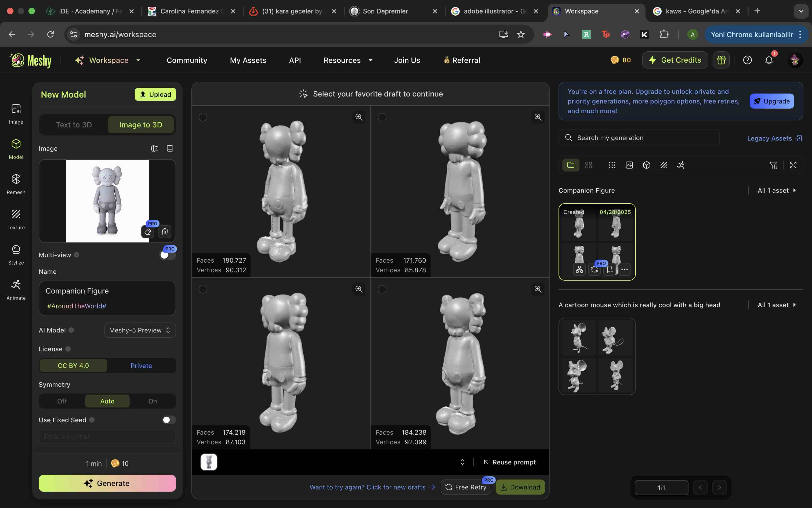This screenshot has height=508, width=812.
Task: Click the rig icon on Companion Figure card
Action: tap(579, 269)
